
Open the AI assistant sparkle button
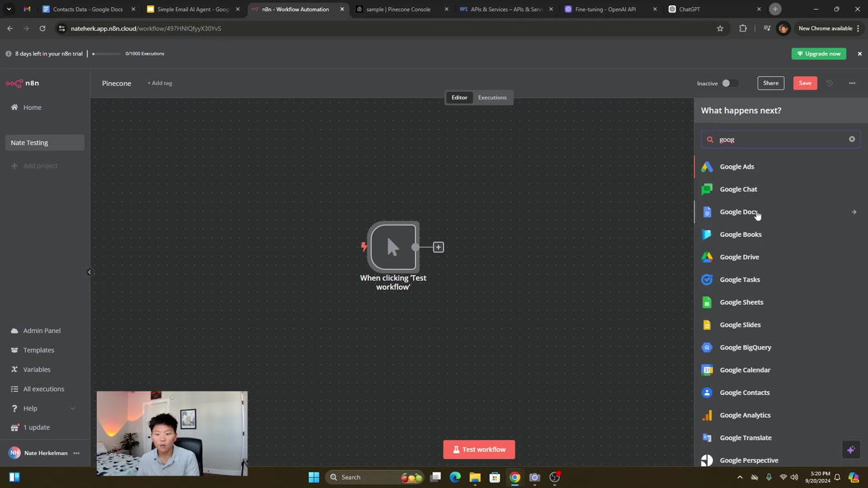[x=851, y=450]
